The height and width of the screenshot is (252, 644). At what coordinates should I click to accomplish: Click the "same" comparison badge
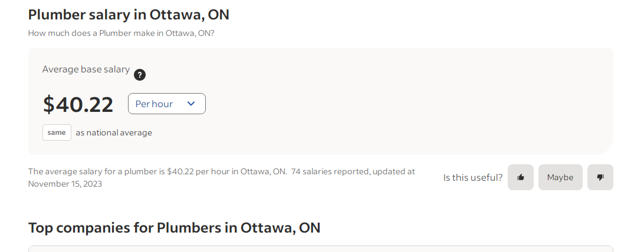click(57, 132)
